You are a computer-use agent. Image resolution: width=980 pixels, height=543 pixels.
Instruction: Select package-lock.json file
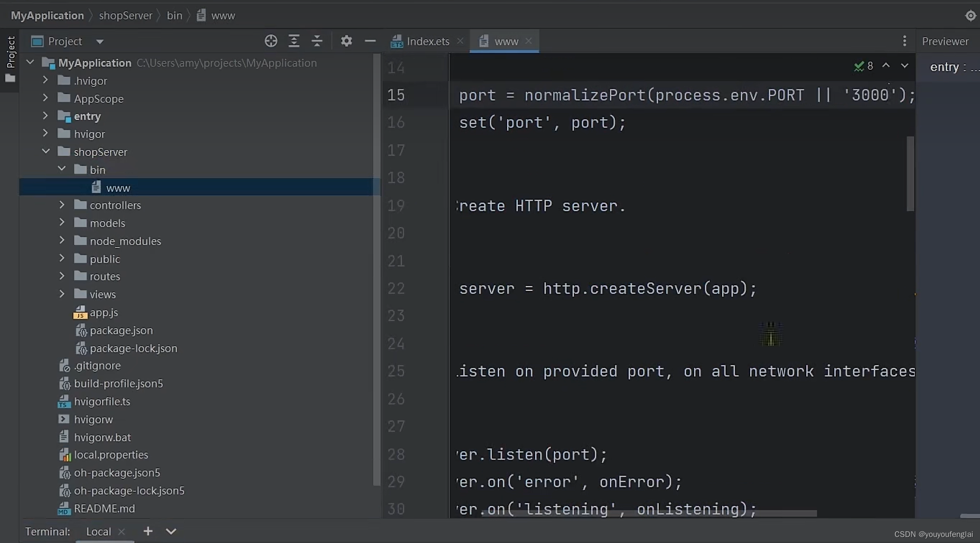(x=133, y=348)
